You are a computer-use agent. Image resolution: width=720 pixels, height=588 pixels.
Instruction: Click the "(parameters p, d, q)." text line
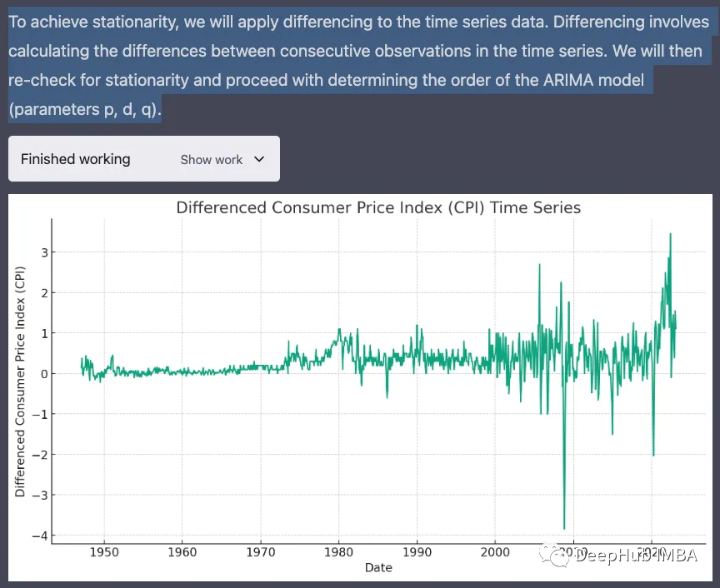(84, 111)
